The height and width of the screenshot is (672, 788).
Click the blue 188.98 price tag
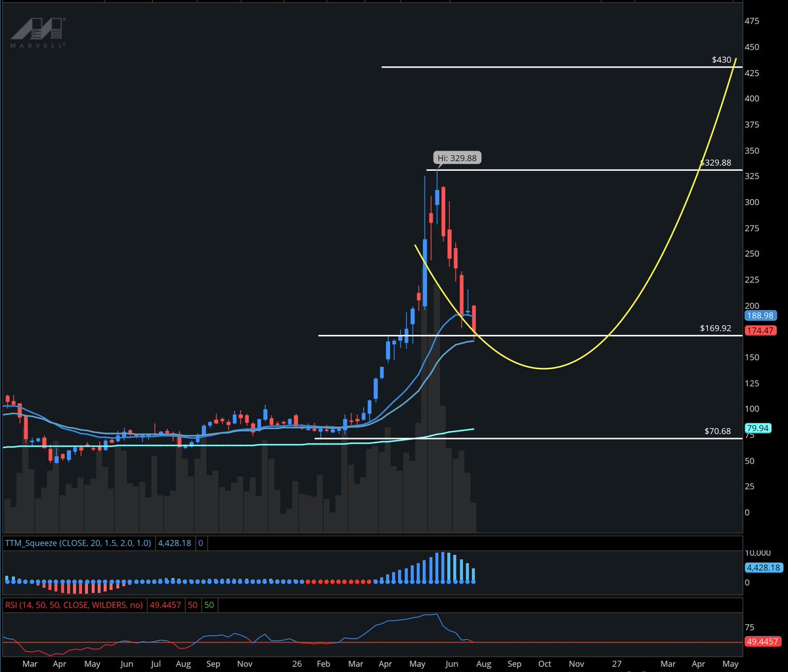(760, 316)
